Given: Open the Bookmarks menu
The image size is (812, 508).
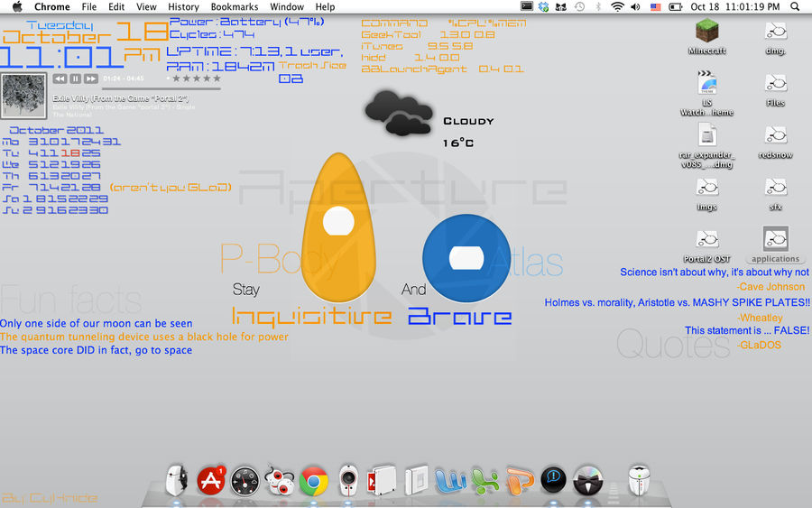Looking at the screenshot, I should (234, 6).
